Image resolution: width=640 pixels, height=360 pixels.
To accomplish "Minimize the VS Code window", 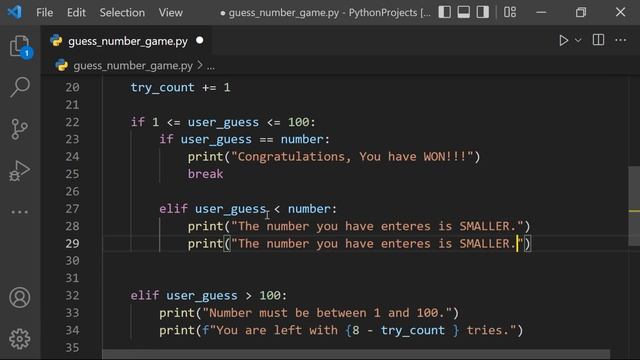I will 541,12.
